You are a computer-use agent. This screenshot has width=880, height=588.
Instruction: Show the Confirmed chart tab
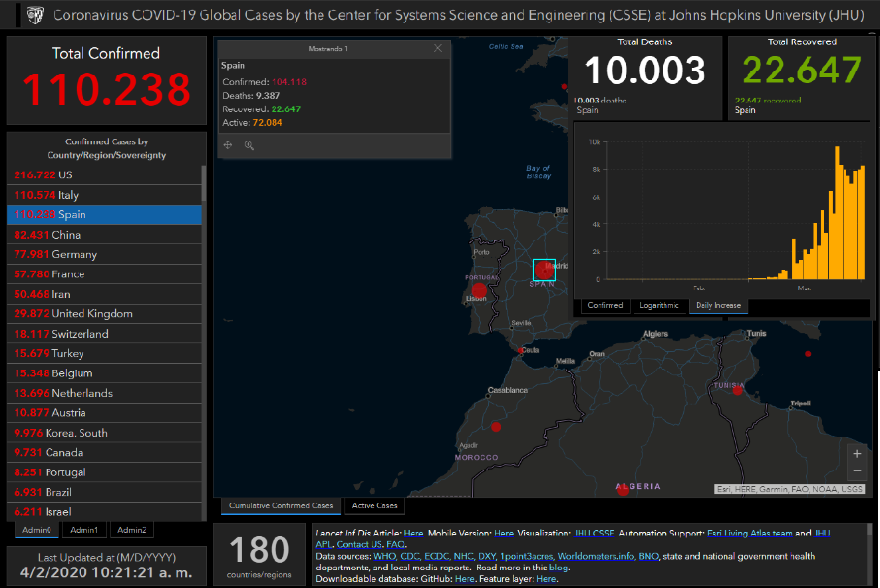click(605, 305)
